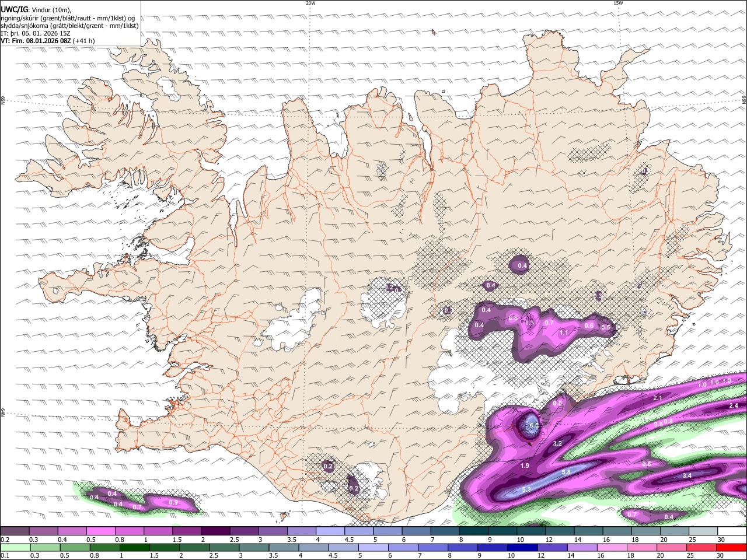This screenshot has height=560, width=747.
Task: Click the light pink swatch between 16 and 18
Action: click(612, 547)
